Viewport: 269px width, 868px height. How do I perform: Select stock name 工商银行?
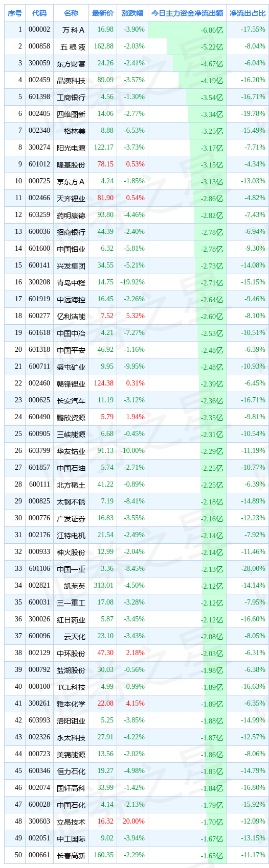(x=71, y=98)
